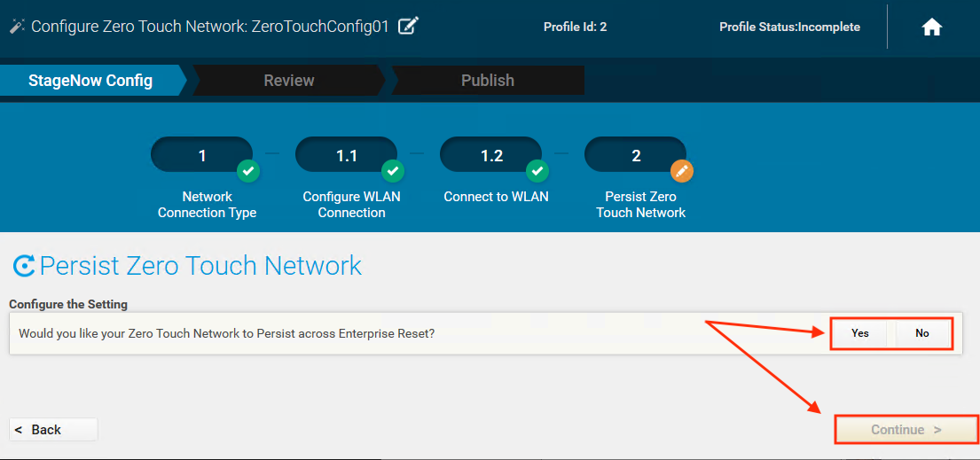Click the green checkmark on step 1.1

(x=392, y=170)
